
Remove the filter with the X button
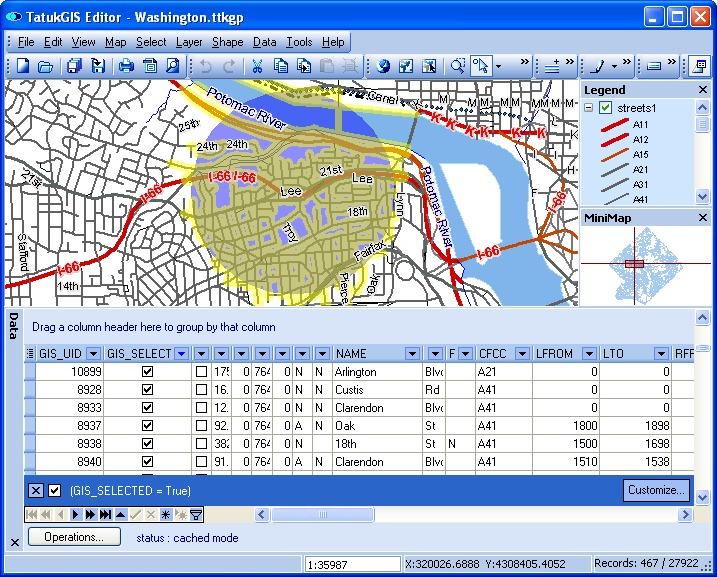[35, 491]
